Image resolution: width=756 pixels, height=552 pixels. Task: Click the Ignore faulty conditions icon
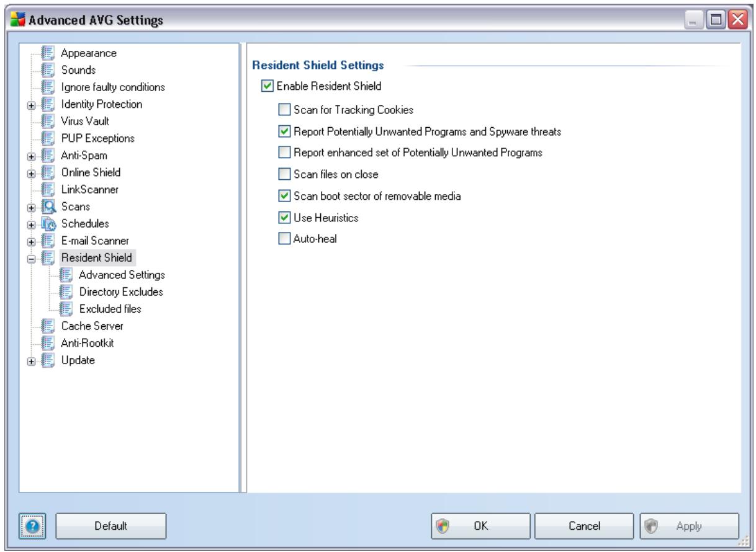tap(49, 87)
